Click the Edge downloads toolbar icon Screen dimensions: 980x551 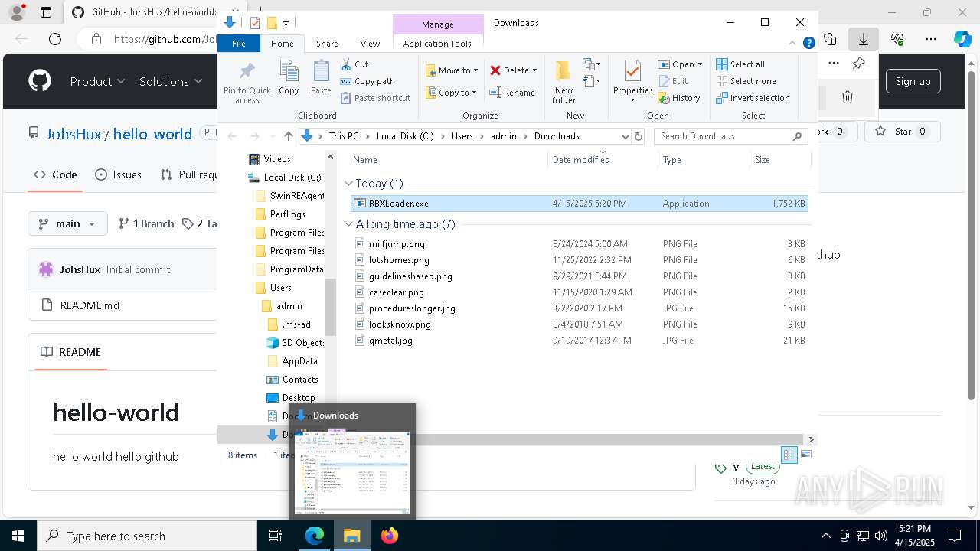tap(863, 39)
